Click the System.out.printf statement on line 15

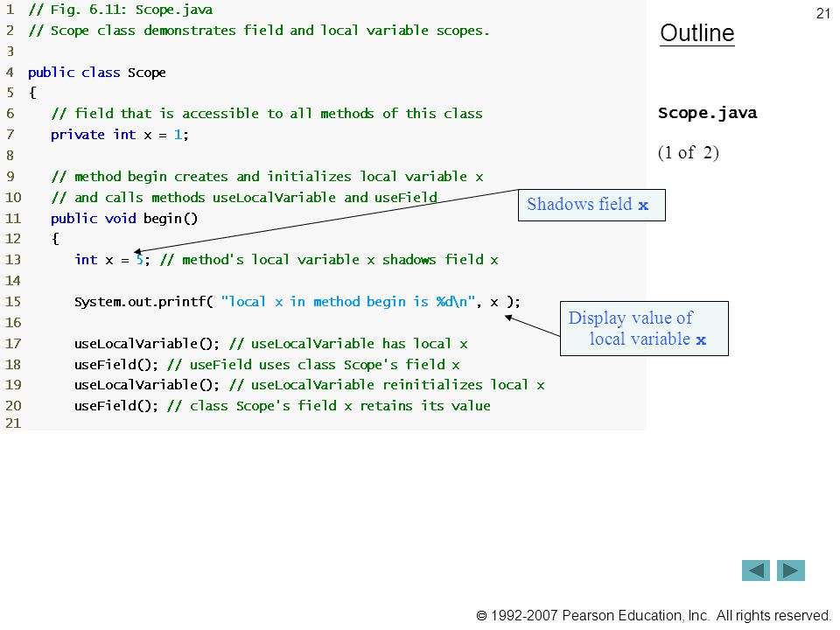(297, 302)
